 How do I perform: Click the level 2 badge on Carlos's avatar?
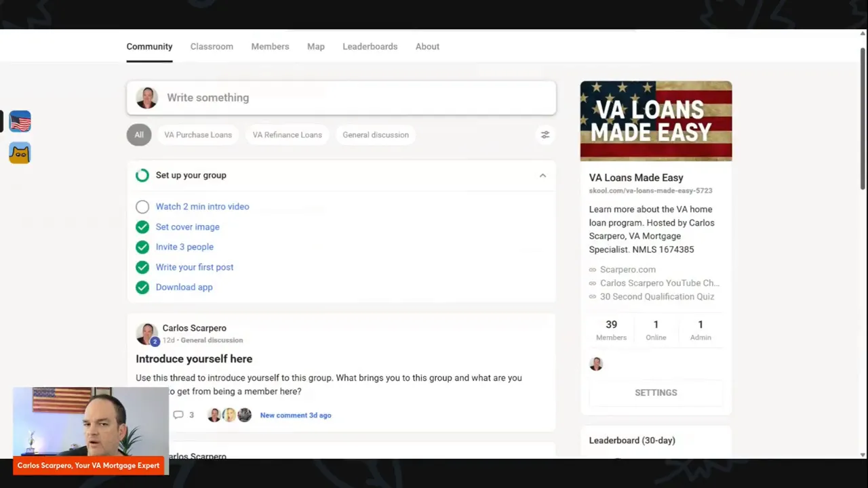coord(155,341)
